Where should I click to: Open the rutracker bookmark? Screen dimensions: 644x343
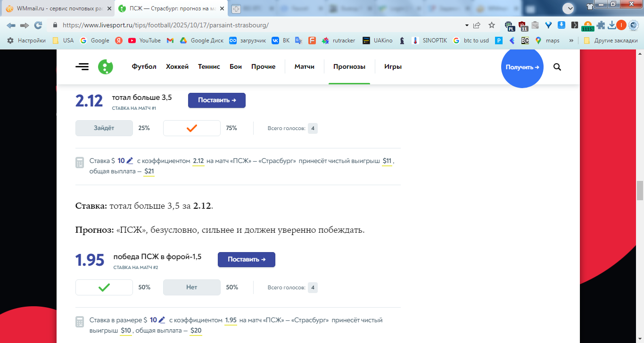click(x=339, y=41)
